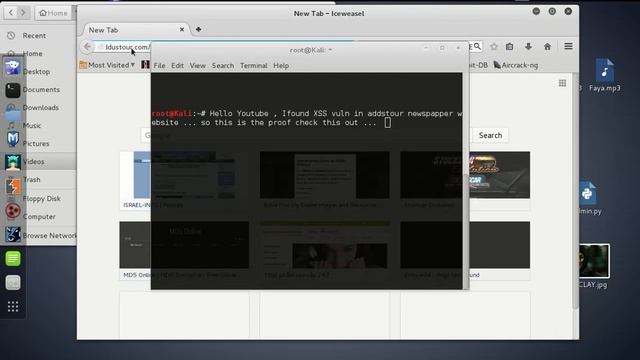Viewport: 640px width, 360px height.
Task: Select Downloads in the file manager sidebar
Action: tap(40, 107)
